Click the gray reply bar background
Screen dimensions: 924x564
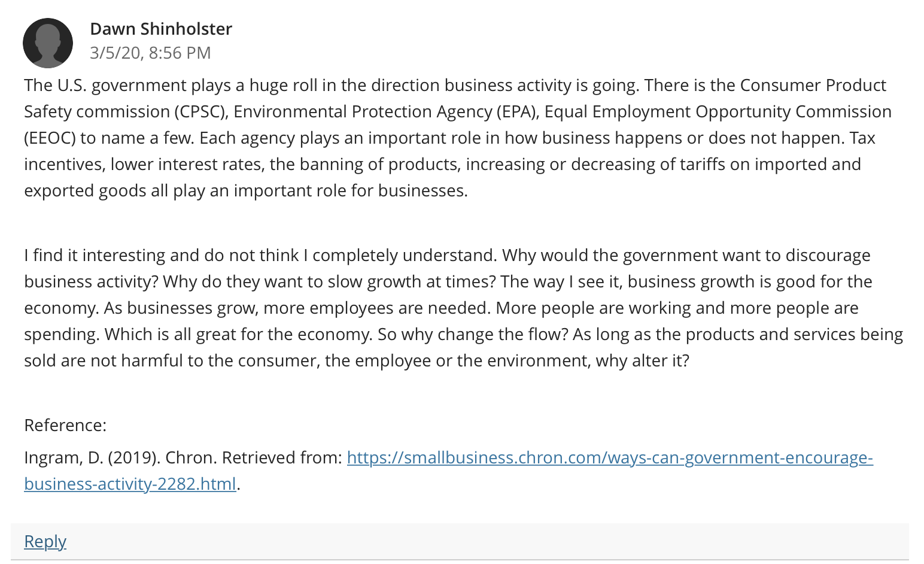pyautogui.click(x=460, y=541)
